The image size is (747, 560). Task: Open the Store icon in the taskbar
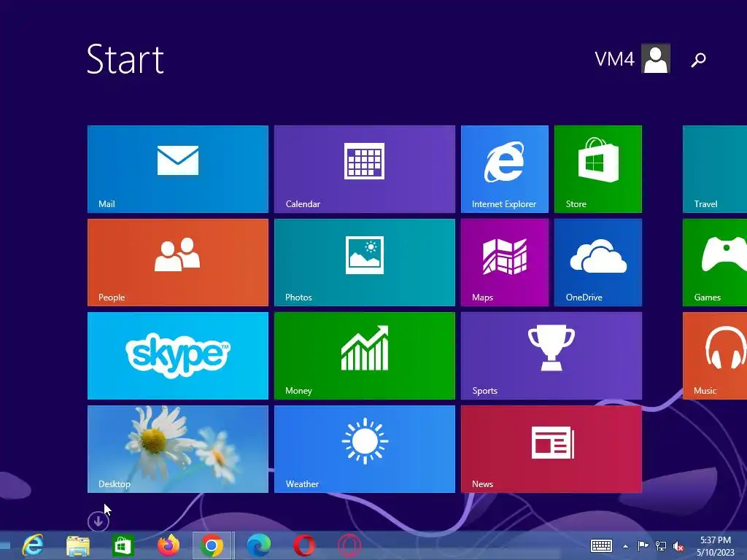click(x=123, y=545)
